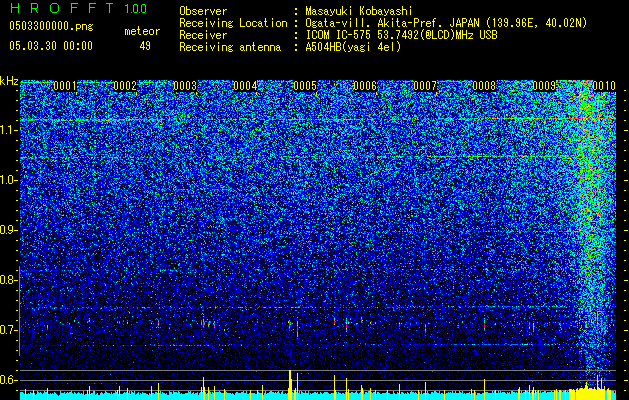Image resolution: width=629 pixels, height=400 pixels.
Task: Click the meteor label
Action: (x=142, y=31)
